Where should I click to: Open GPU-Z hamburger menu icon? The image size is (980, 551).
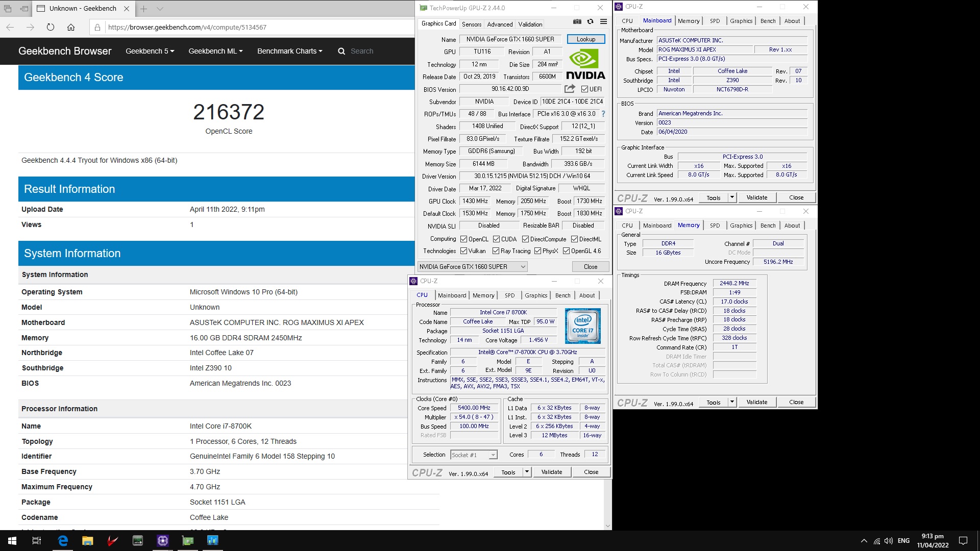point(603,21)
